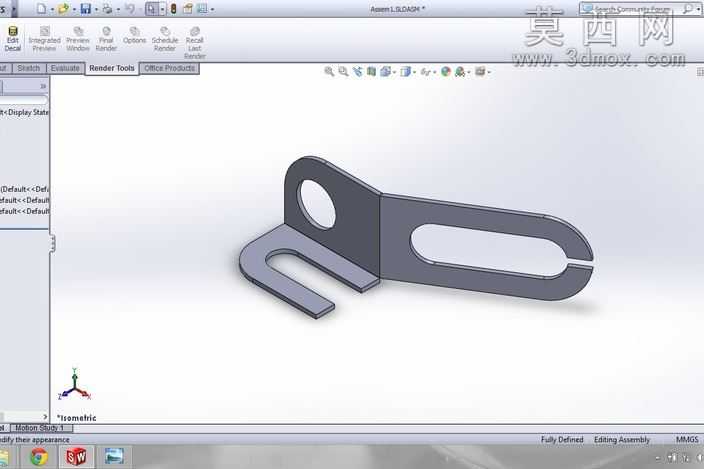This screenshot has height=469, width=704.
Task: Open the Office Products tab
Action: [170, 68]
